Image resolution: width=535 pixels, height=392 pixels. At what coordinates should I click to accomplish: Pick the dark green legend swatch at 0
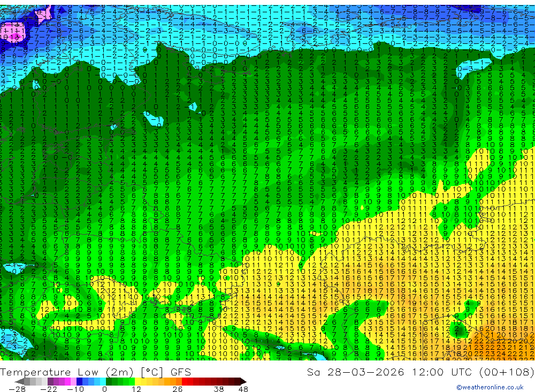point(109,382)
